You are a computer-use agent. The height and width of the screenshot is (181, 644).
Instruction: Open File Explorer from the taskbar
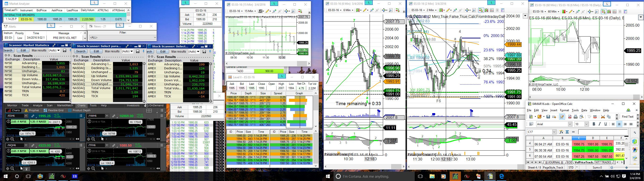point(432,176)
